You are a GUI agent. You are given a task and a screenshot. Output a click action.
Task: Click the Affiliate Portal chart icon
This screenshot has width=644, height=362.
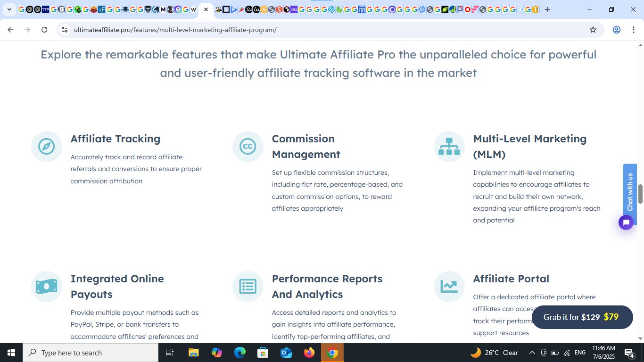pos(449,287)
